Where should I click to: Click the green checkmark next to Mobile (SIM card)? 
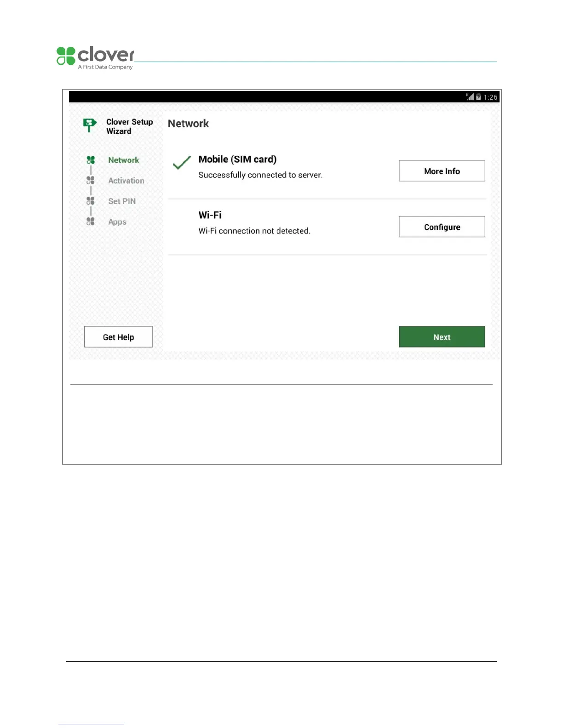(182, 162)
